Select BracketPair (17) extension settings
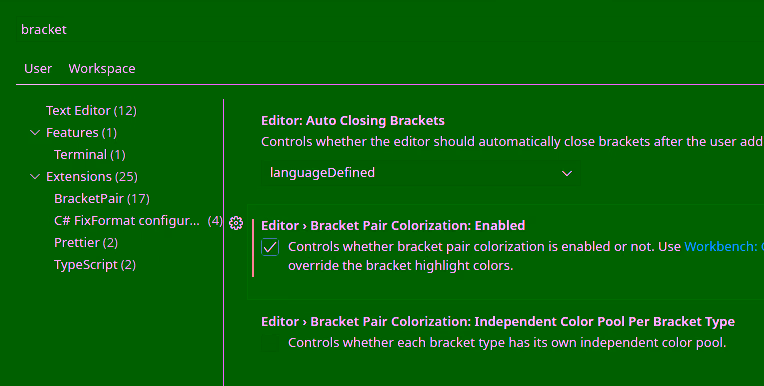Screen dimensions: 764x386 102,198
